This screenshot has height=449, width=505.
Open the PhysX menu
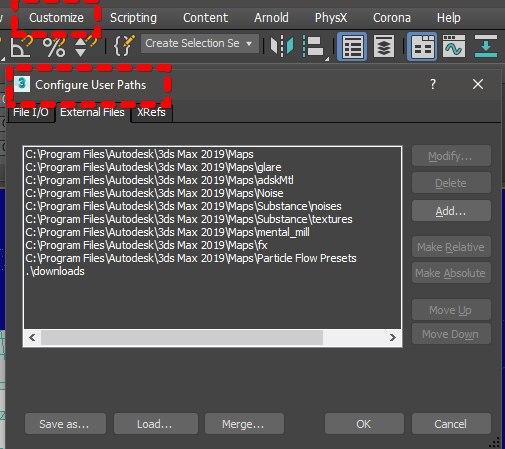click(x=331, y=18)
